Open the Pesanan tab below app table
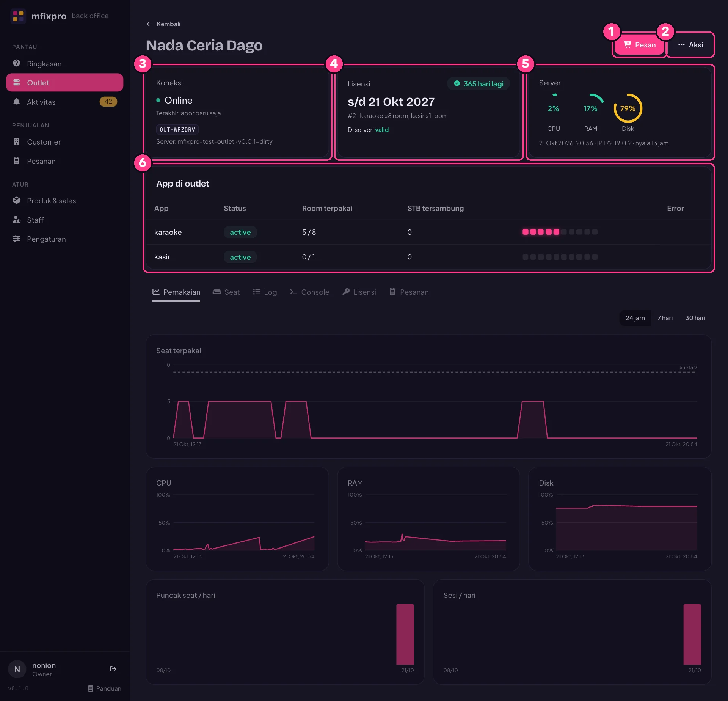 [409, 292]
